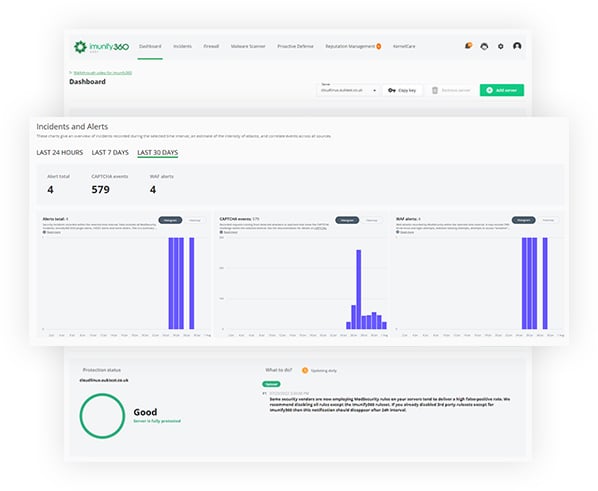Click the support headset icon
The height and width of the screenshot is (491, 598).
coord(484,46)
